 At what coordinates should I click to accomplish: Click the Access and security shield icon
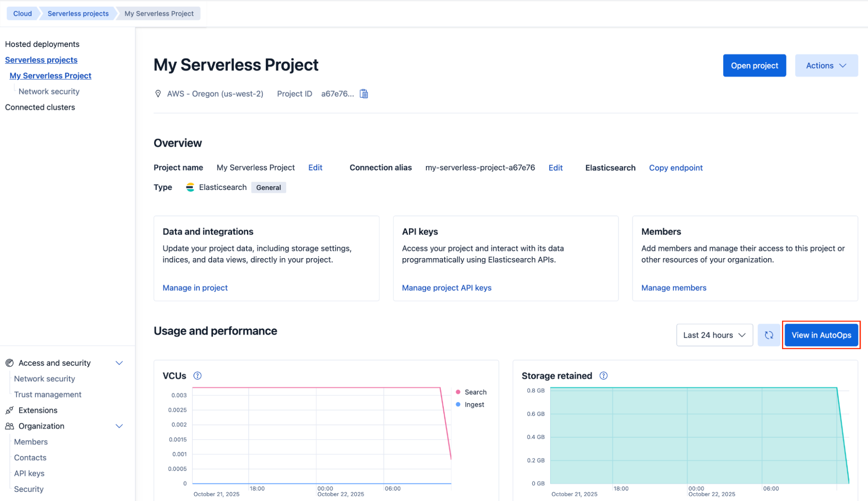[x=9, y=363]
